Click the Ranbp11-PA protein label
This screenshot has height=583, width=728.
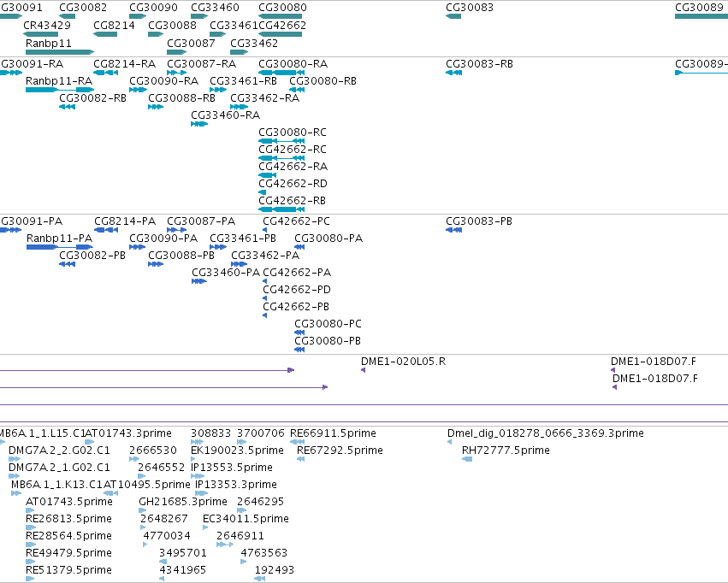(x=59, y=238)
